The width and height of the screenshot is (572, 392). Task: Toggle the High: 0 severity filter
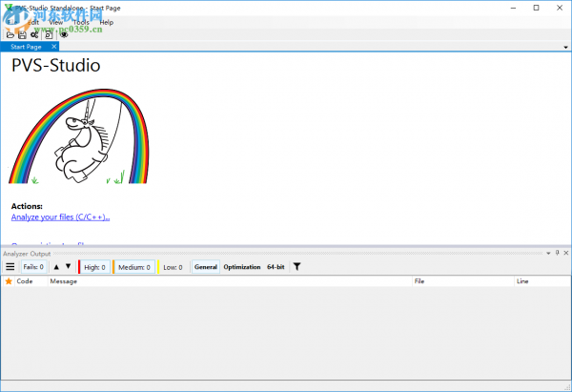(94, 267)
